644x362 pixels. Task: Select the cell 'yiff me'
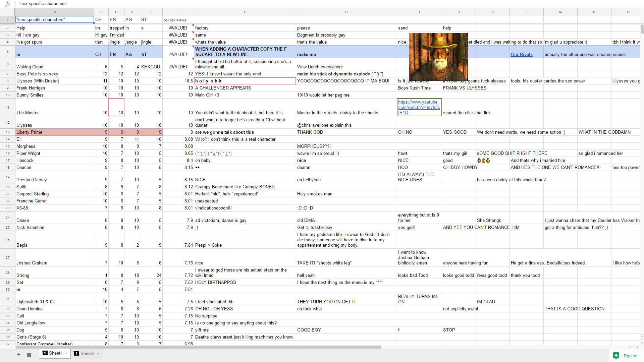(245, 330)
